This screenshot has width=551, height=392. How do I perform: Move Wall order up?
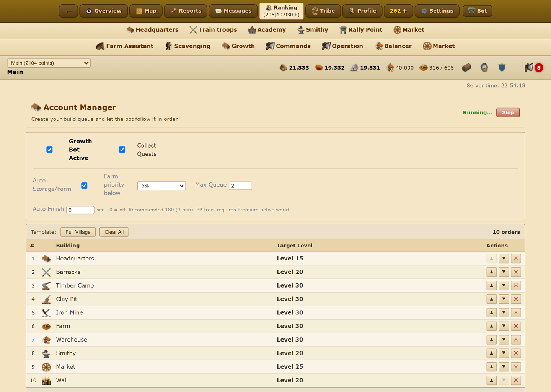491,380
